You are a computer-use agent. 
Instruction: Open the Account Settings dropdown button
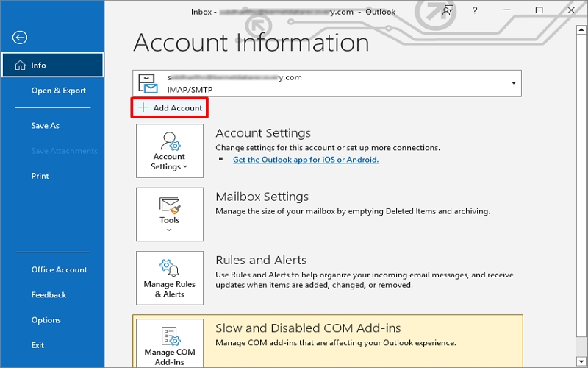point(170,151)
